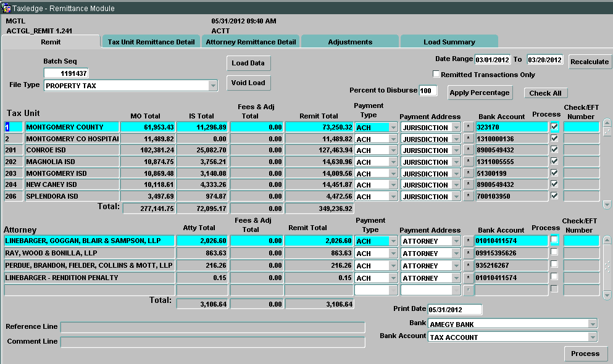Click Atty Total 863.63 cell
Image resolution: width=613 pixels, height=364 pixels.
pyautogui.click(x=202, y=253)
